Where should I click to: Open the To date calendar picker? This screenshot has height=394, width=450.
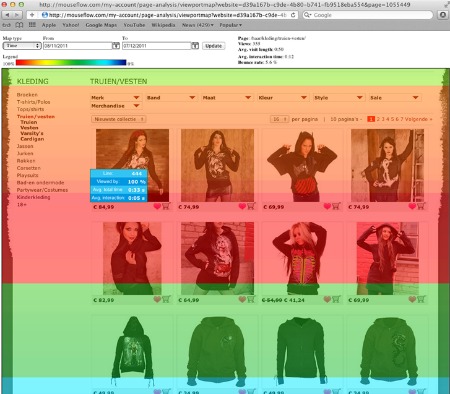(x=195, y=46)
